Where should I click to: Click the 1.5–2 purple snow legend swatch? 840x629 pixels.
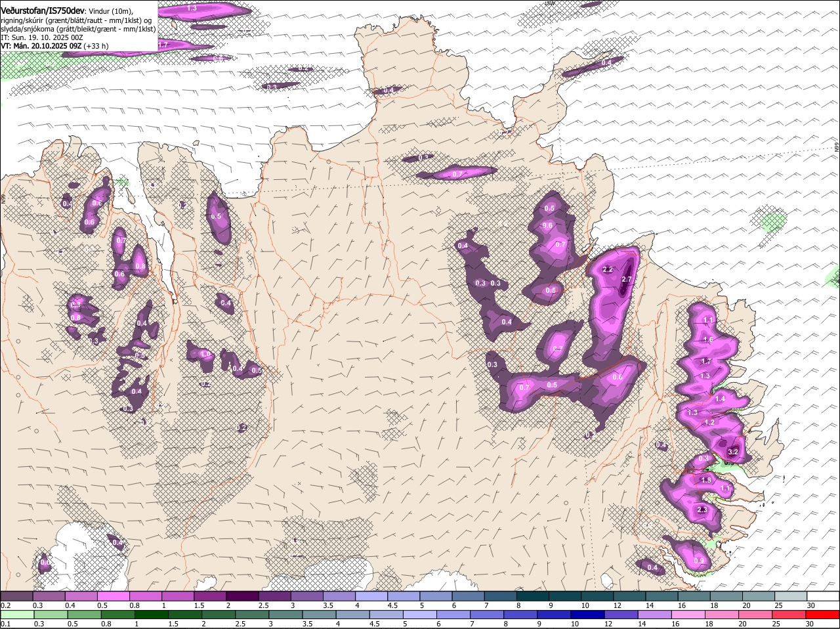[x=211, y=596]
